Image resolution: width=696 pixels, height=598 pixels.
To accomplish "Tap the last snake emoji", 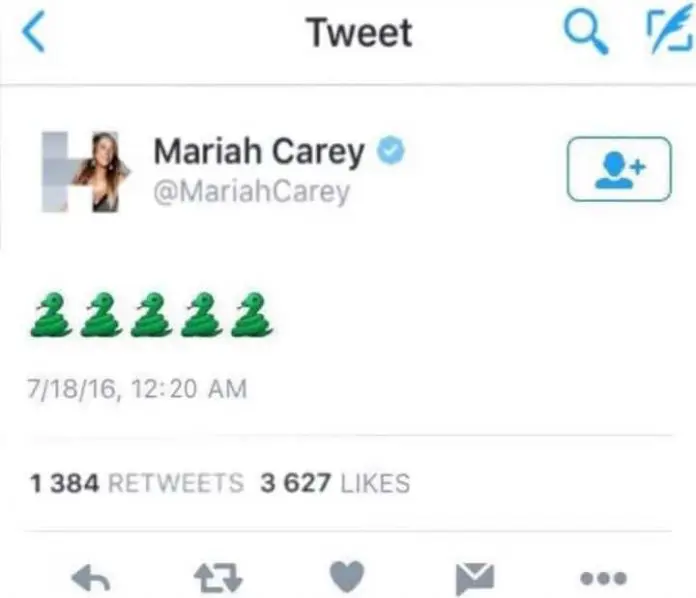I will pyautogui.click(x=252, y=315).
